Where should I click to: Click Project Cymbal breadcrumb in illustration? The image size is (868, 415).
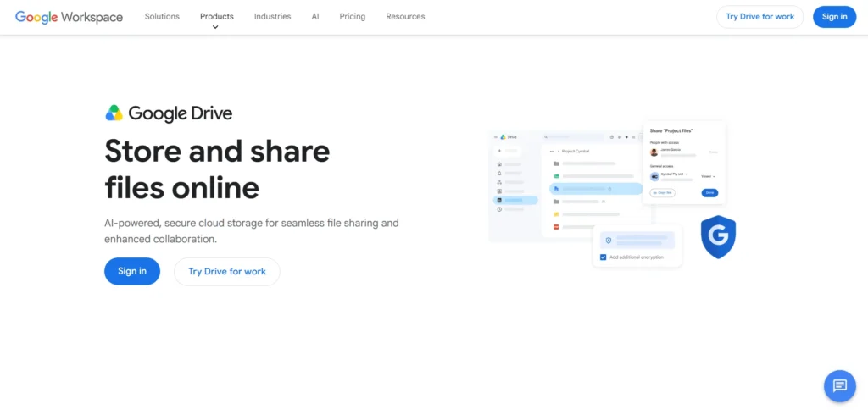576,151
